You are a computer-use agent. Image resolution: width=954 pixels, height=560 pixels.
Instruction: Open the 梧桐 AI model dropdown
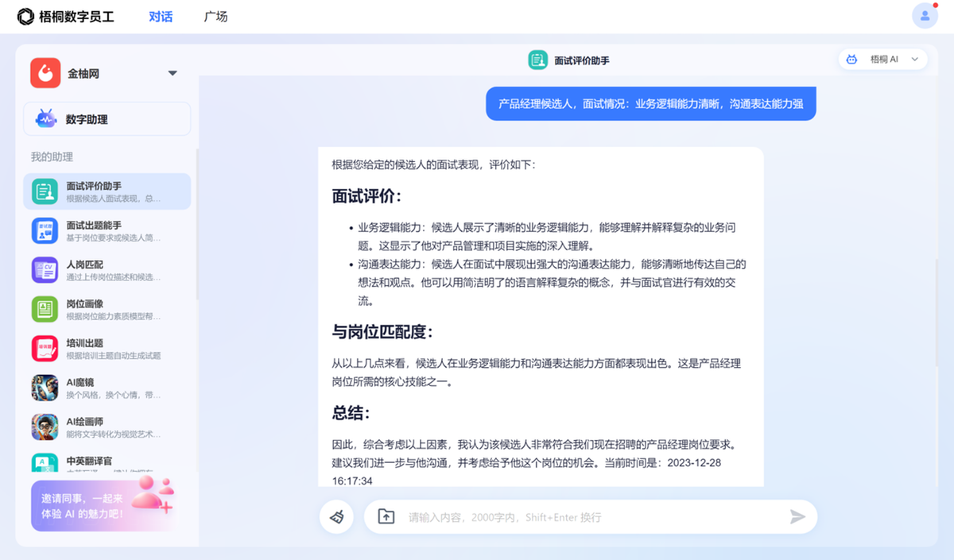point(882,60)
